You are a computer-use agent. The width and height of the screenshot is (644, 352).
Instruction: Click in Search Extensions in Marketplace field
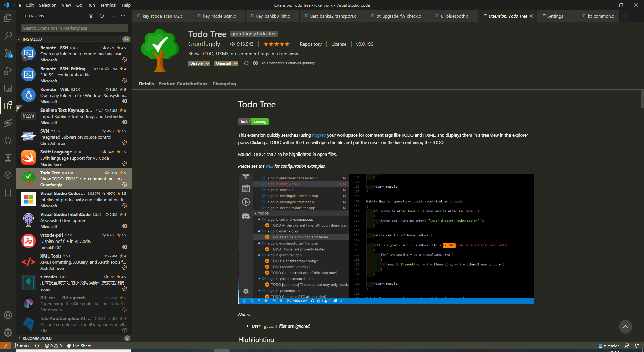[x=74, y=28]
